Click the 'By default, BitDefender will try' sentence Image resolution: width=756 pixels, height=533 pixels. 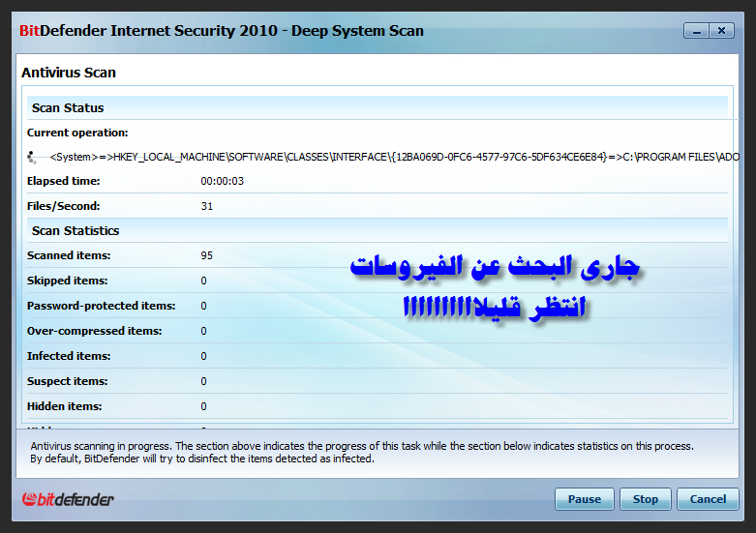click(202, 459)
